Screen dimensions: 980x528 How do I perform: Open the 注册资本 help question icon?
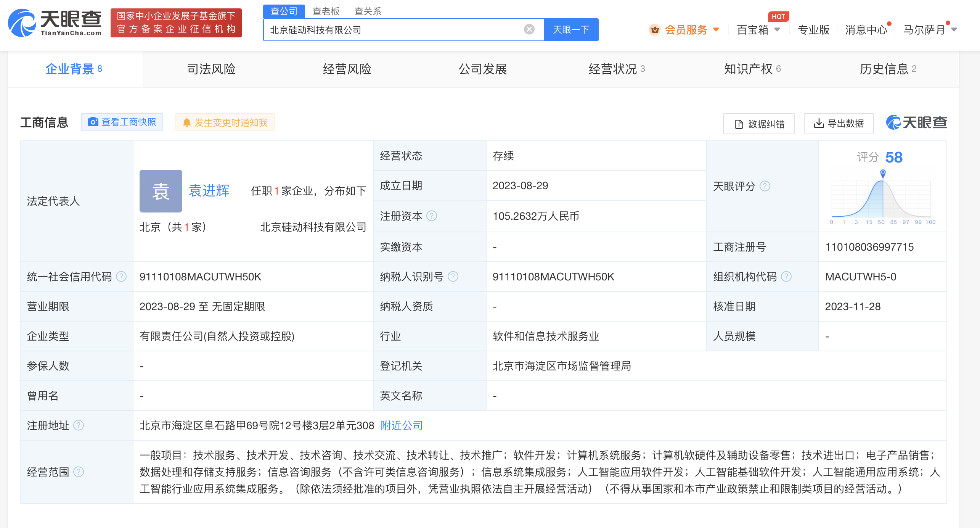click(432, 216)
